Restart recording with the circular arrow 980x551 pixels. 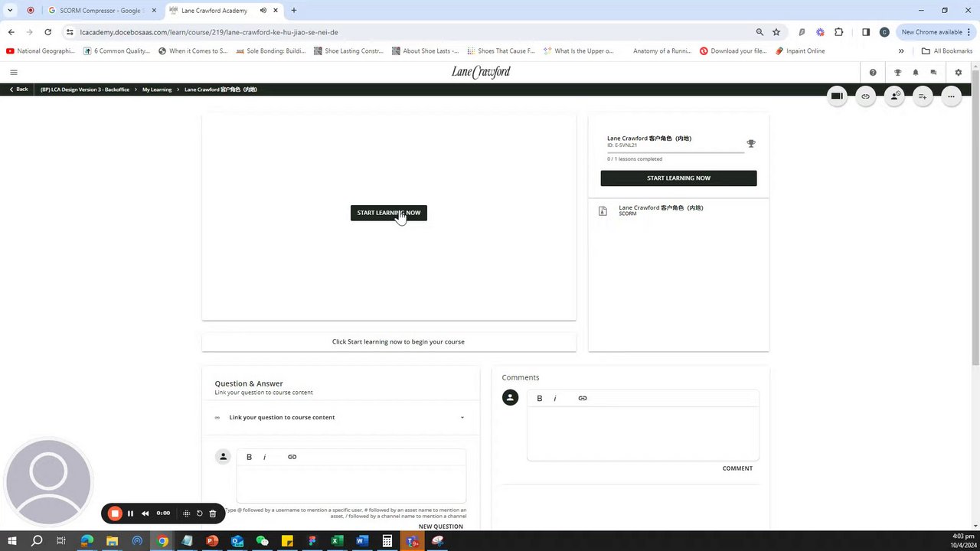coord(199,514)
